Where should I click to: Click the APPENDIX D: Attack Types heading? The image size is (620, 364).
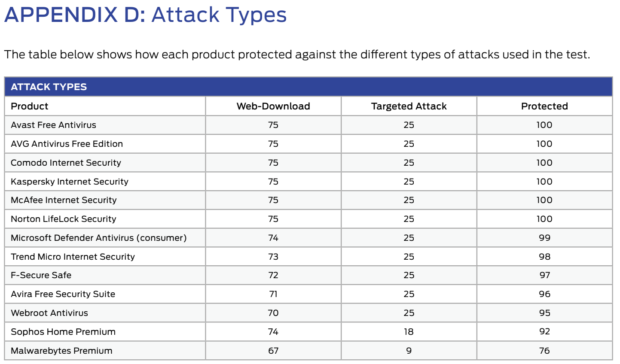[145, 15]
